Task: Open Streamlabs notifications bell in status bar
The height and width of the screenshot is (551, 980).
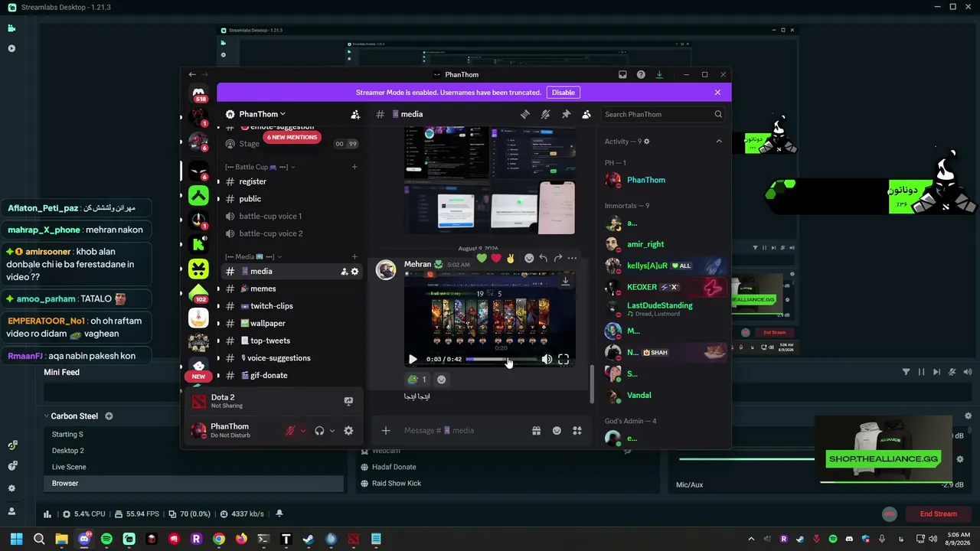Action: 279,514
